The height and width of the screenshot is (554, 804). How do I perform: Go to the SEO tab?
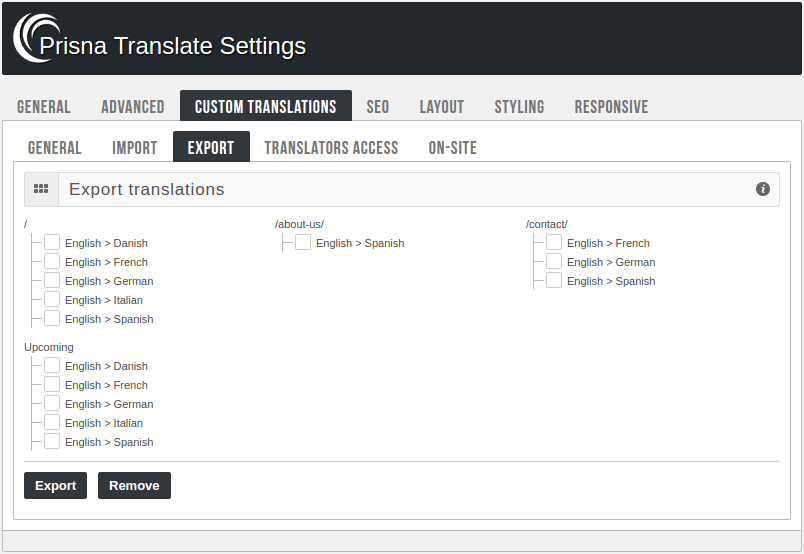378,107
